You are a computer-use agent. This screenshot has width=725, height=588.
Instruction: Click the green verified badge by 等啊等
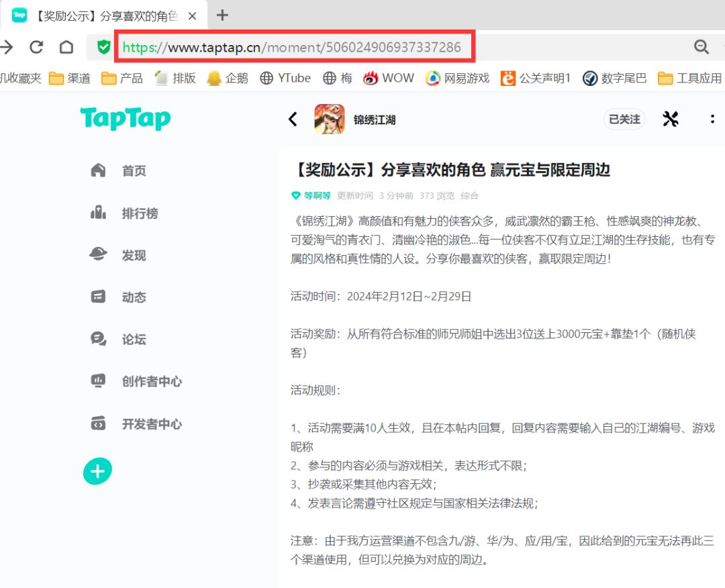click(x=296, y=195)
